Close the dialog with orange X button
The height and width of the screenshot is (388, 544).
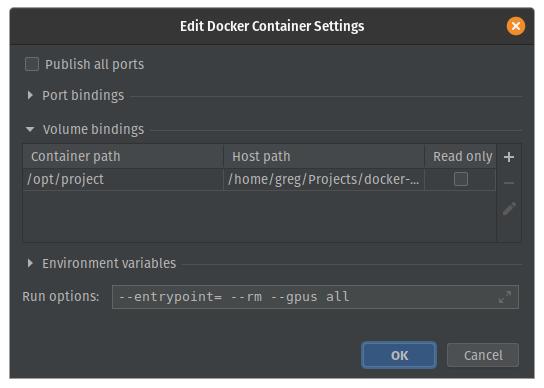click(516, 26)
